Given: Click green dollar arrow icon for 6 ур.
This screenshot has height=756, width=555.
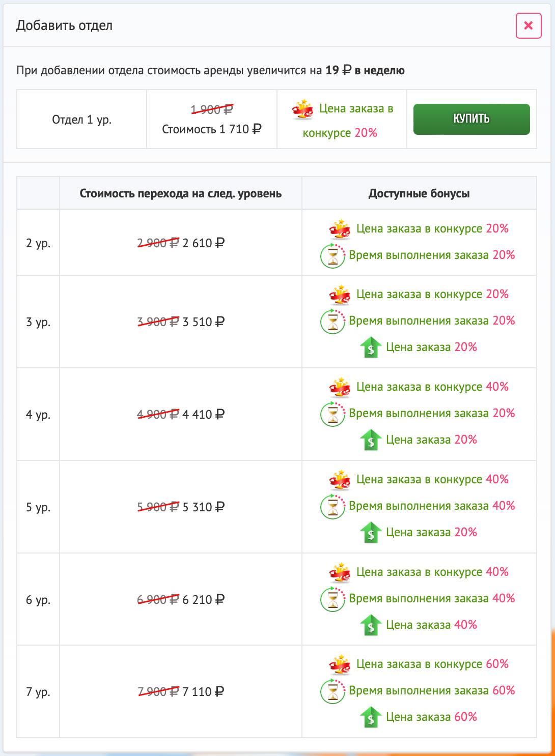Looking at the screenshot, I should pos(371,625).
